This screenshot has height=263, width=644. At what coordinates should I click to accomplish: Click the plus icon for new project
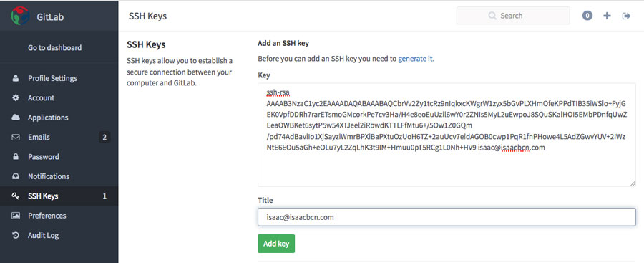[x=607, y=16]
